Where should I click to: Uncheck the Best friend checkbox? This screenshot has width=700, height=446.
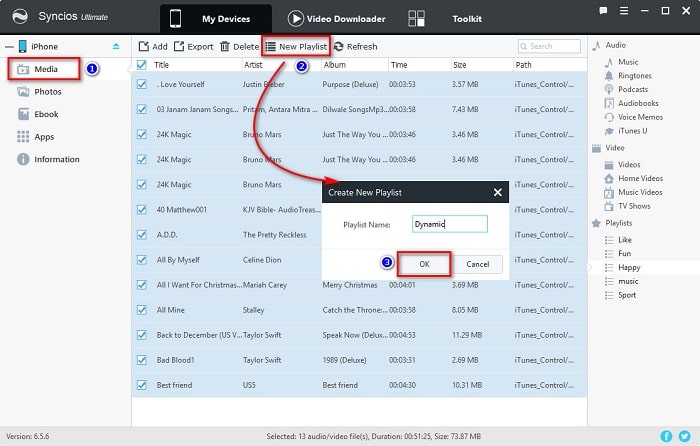[142, 385]
